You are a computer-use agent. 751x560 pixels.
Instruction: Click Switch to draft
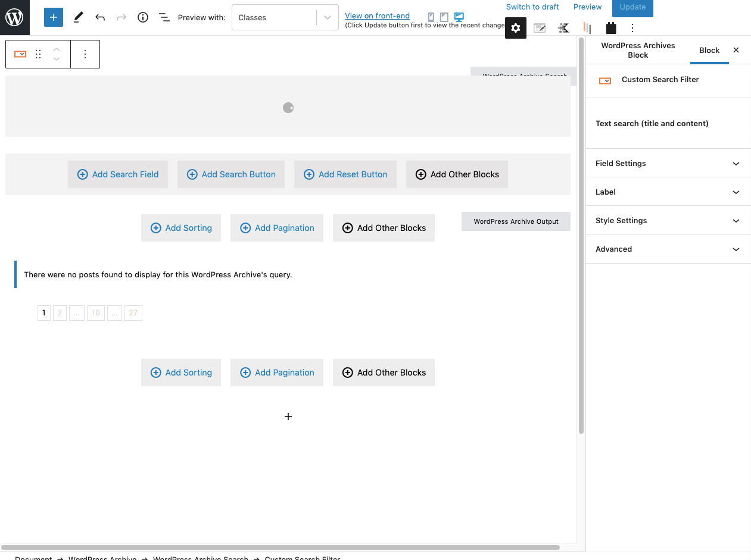[x=532, y=7]
